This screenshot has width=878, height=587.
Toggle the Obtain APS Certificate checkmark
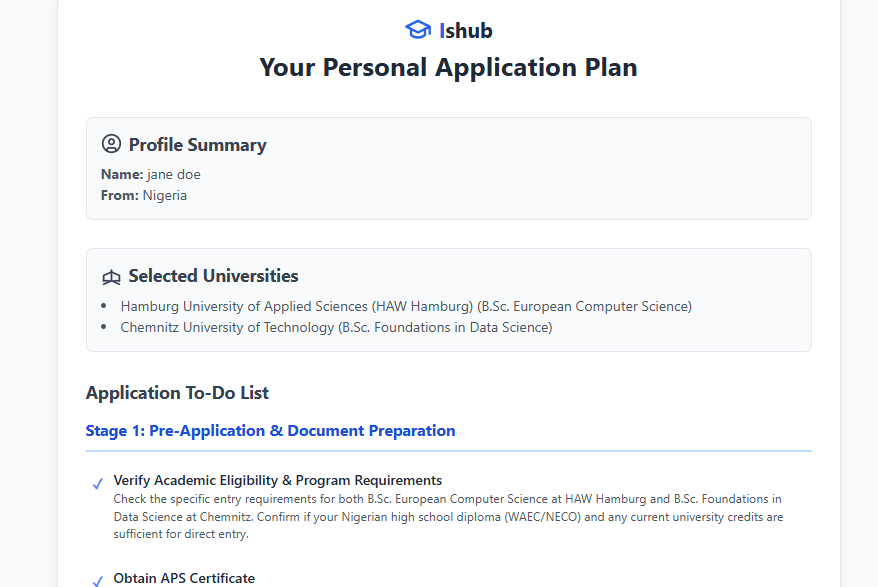click(x=98, y=580)
